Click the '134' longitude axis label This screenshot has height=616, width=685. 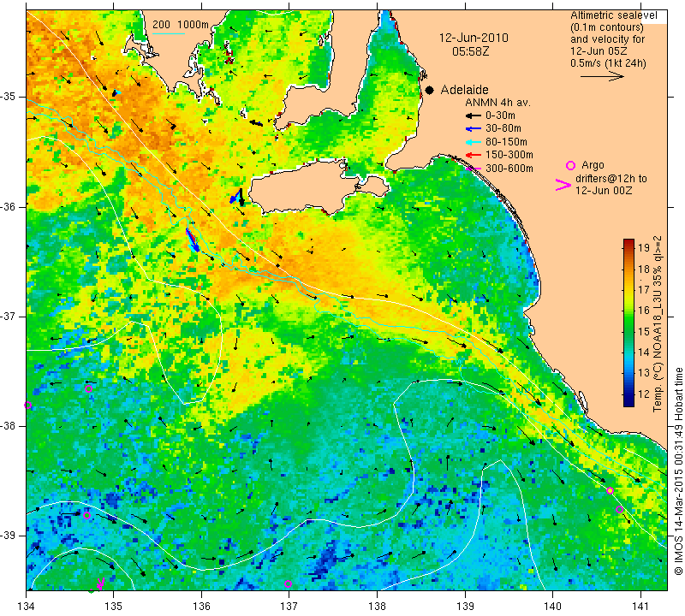[x=27, y=607]
